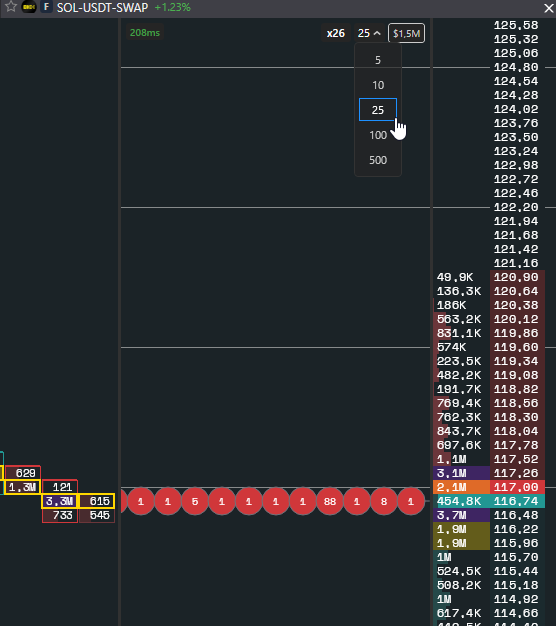Star SOL-USDT-SWAP as favorite
Image resolution: width=556 pixels, height=626 pixels.
(x=11, y=7)
